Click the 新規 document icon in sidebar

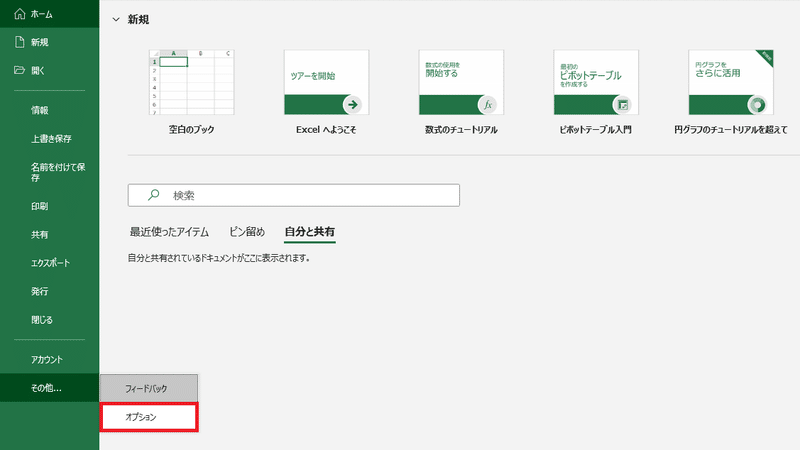(x=19, y=42)
